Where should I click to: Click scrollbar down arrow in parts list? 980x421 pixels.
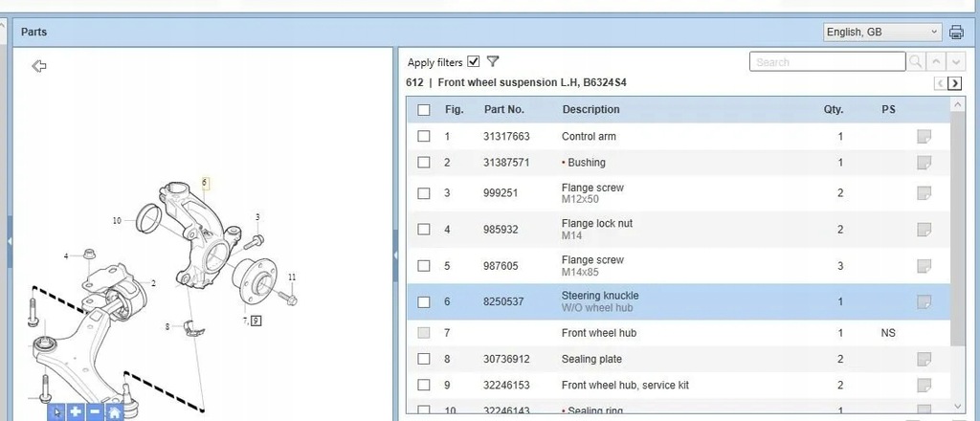(958, 406)
